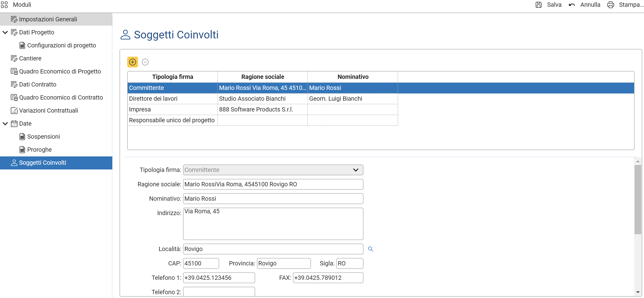Click the Variazioni Contrattuali edit icon
Viewport: 644px width, 298px height.
click(14, 111)
